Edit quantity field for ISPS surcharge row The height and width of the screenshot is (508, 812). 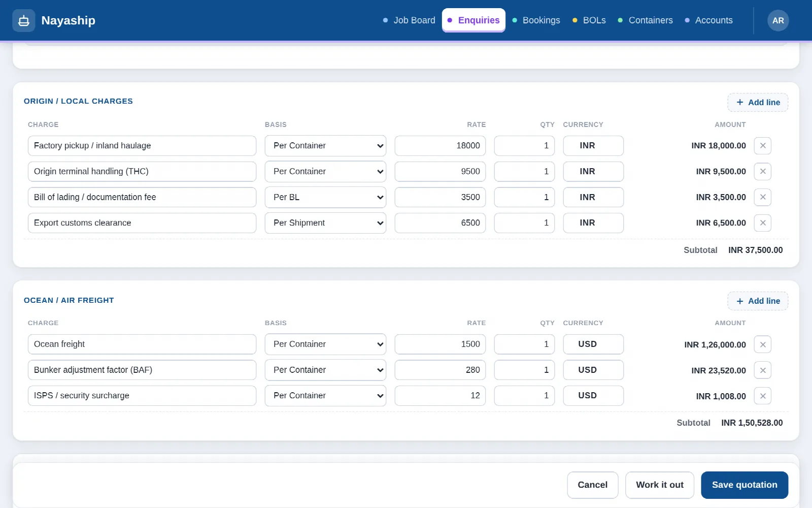tap(524, 396)
